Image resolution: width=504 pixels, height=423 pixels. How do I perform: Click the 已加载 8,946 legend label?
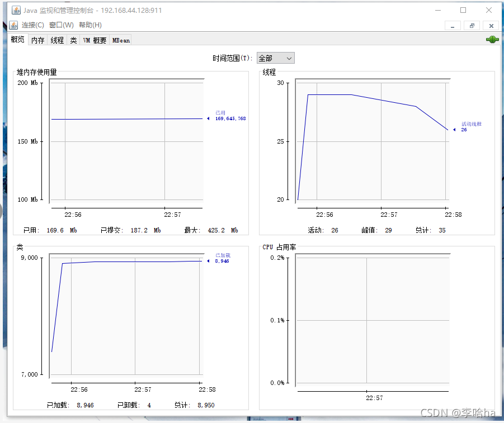pos(223,258)
